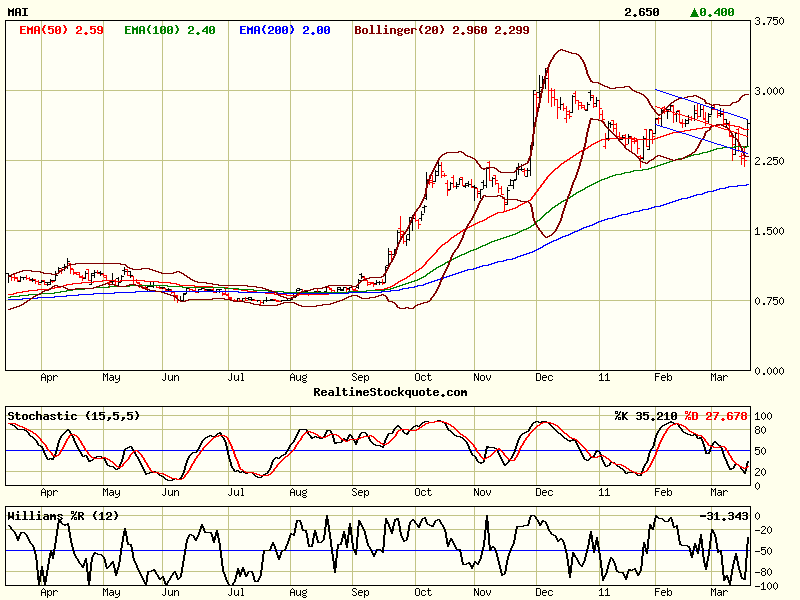Click the Stochastic (15,5,5) panel title
Viewport: 800px width, 600px height.
tap(73, 416)
